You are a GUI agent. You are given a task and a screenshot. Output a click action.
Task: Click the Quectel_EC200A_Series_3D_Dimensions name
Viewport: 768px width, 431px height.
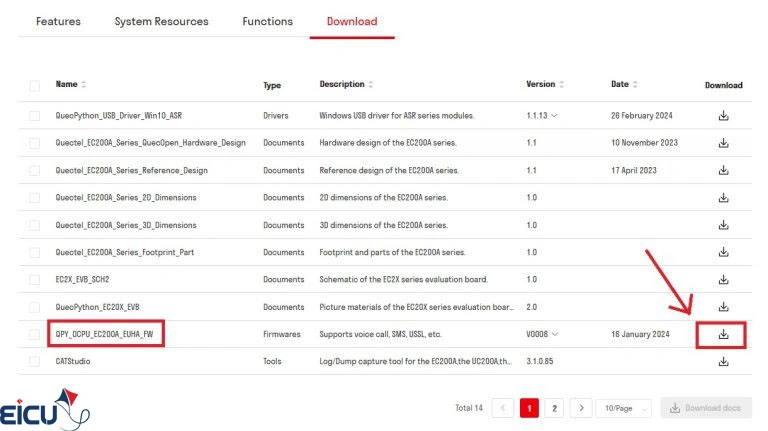(x=126, y=225)
